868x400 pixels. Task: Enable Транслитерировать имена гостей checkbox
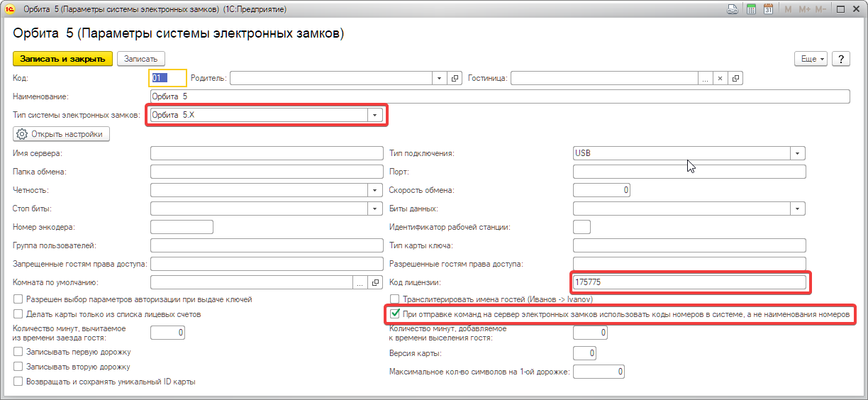(x=395, y=300)
